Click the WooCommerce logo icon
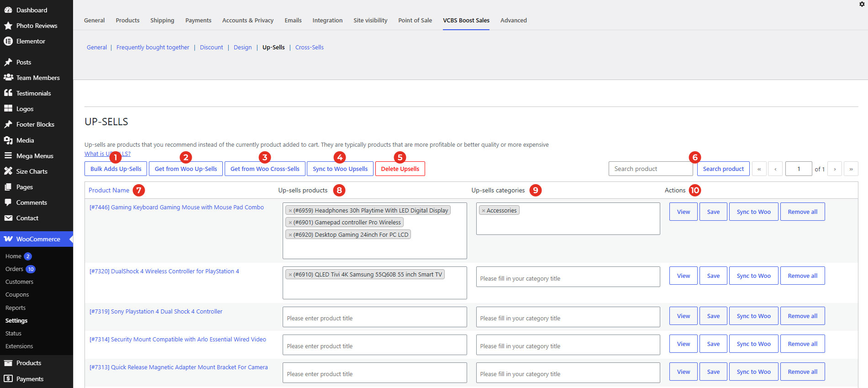Screen dimensions: 868x388 point(8,239)
